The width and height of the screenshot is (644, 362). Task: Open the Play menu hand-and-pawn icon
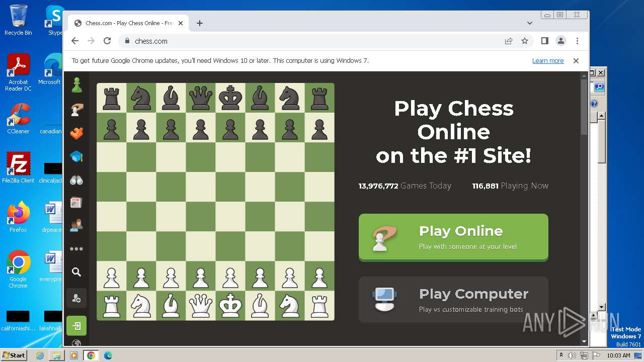point(76,109)
